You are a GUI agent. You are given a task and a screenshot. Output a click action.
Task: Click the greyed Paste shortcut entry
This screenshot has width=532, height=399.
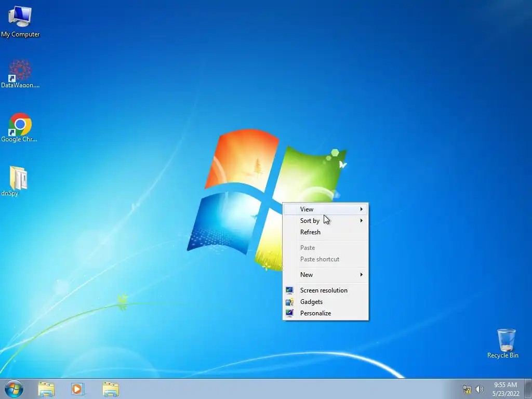click(325, 259)
